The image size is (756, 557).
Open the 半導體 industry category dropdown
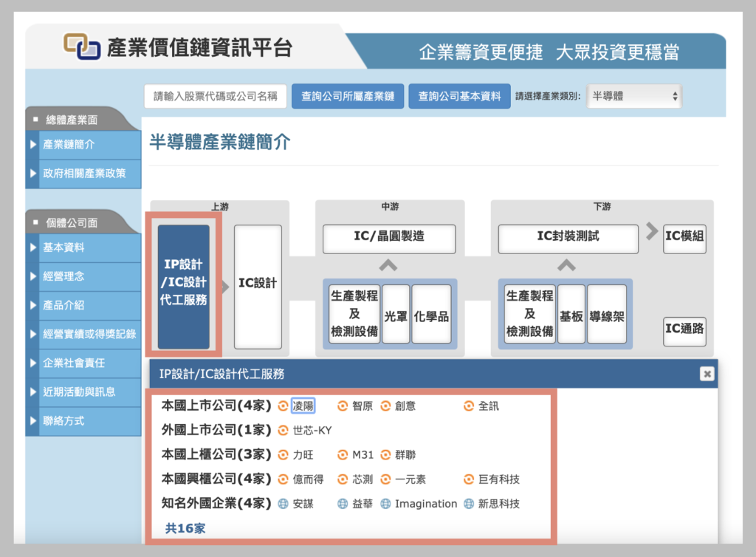[634, 96]
